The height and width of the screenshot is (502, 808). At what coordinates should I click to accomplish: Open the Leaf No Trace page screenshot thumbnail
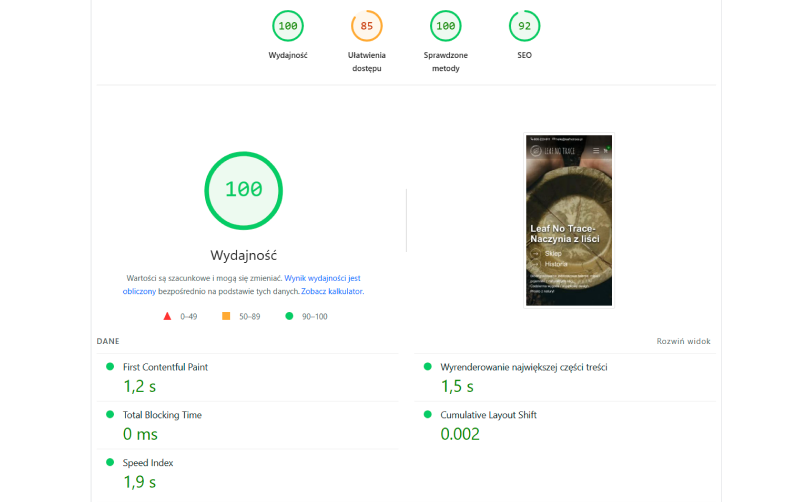[568, 220]
